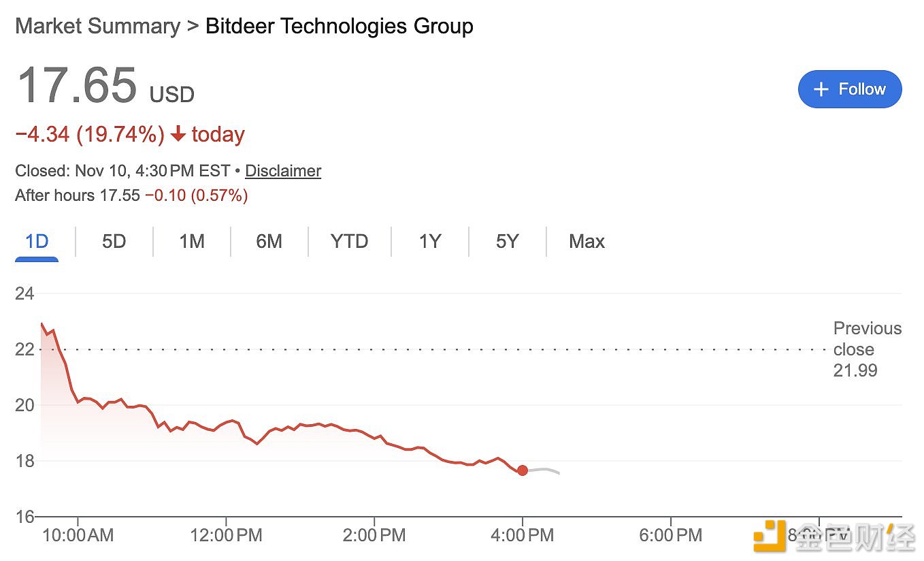Click the active 1D tab underline indicator
Viewport: 924px width, 561px height.
pyautogui.click(x=36, y=259)
